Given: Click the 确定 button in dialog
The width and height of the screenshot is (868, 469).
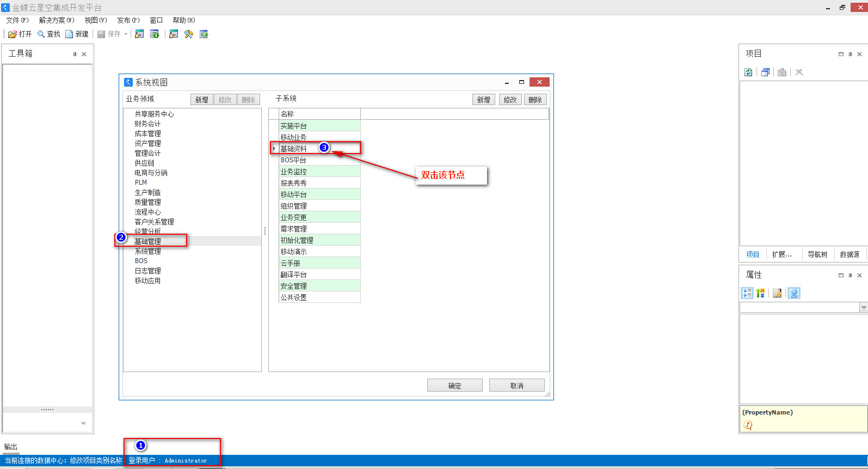Looking at the screenshot, I should pyautogui.click(x=454, y=386).
